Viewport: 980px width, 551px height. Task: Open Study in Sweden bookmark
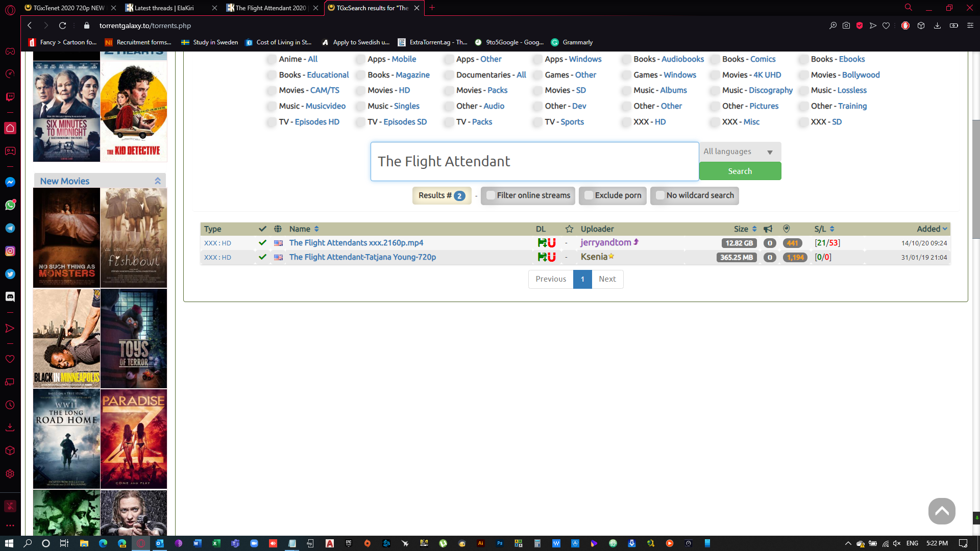(x=209, y=42)
